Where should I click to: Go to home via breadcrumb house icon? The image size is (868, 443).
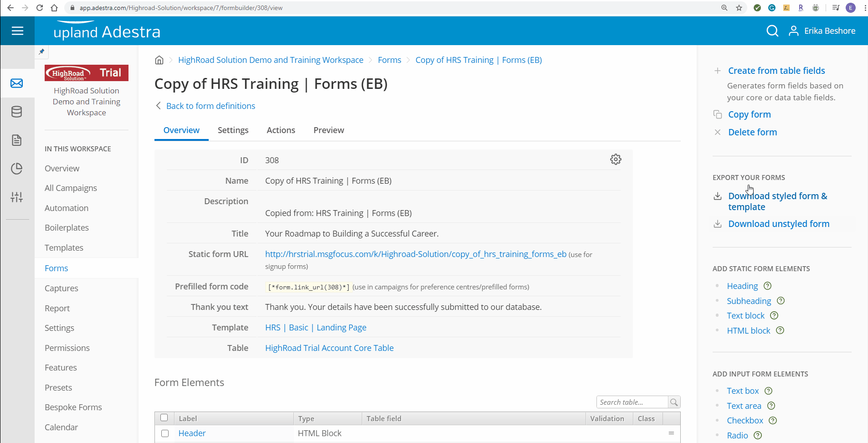(x=159, y=60)
